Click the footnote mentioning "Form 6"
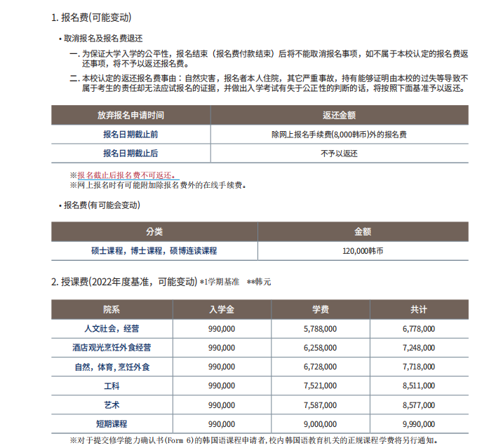Viewport: 482px width, 448px height. pyautogui.click(x=254, y=440)
